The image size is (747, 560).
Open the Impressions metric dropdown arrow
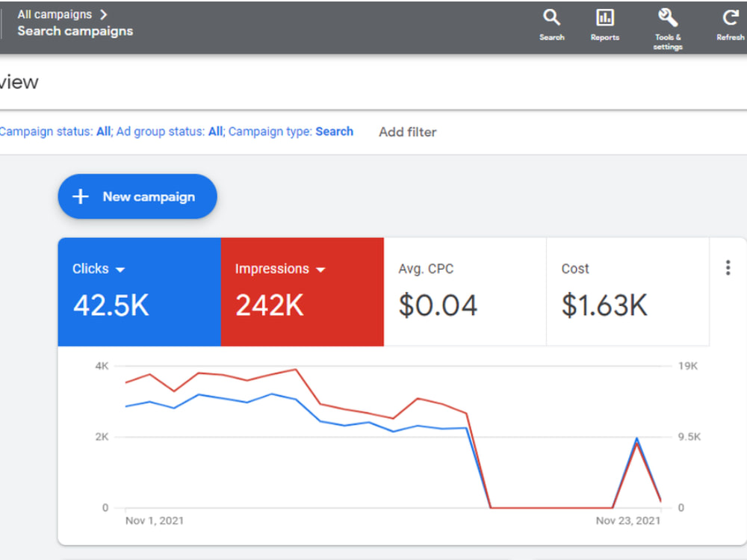(320, 270)
